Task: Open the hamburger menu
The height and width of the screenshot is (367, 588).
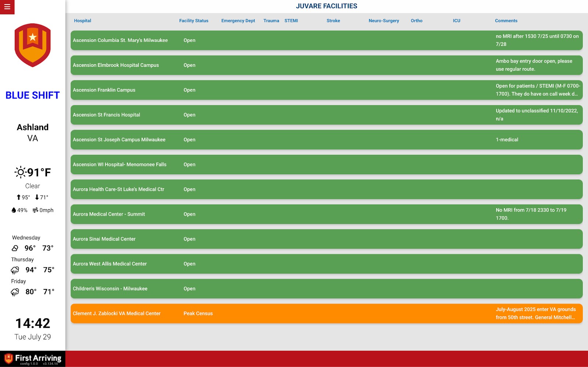Action: (7, 7)
